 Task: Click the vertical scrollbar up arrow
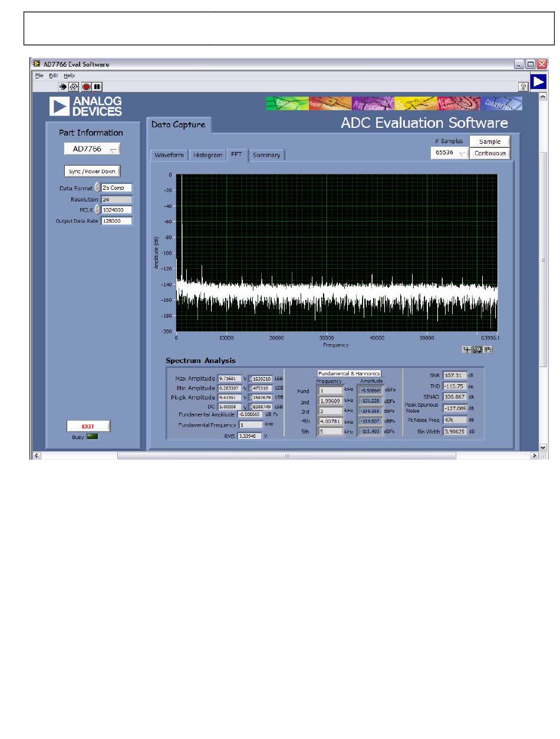543,96
